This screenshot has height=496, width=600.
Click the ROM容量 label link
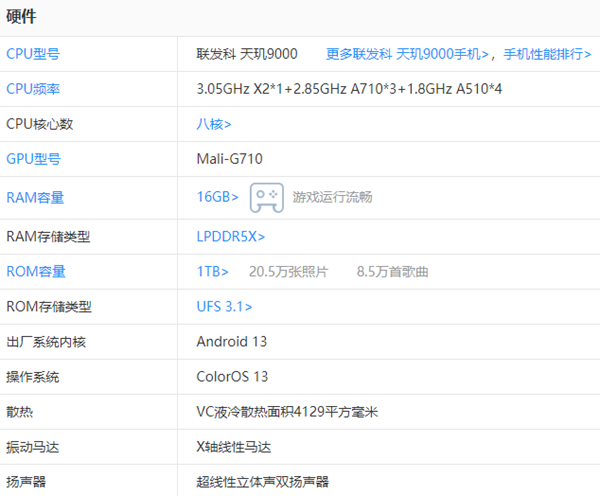[36, 271]
